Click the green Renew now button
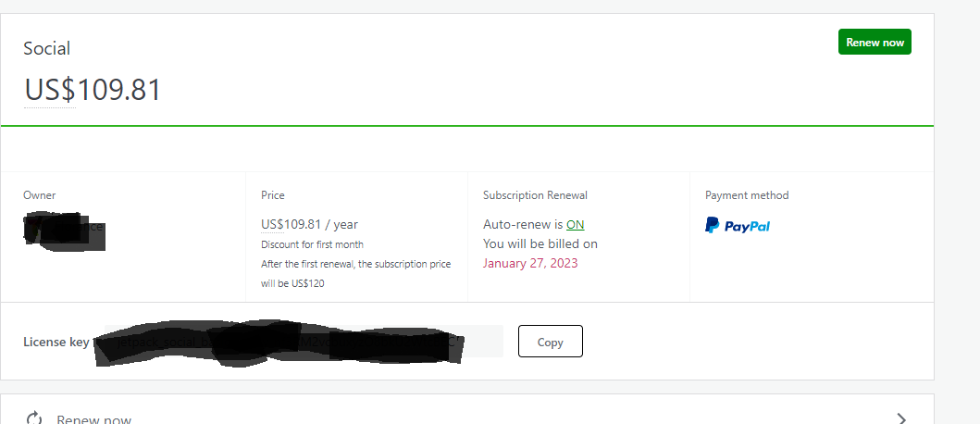The height and width of the screenshot is (424, 980). point(875,42)
